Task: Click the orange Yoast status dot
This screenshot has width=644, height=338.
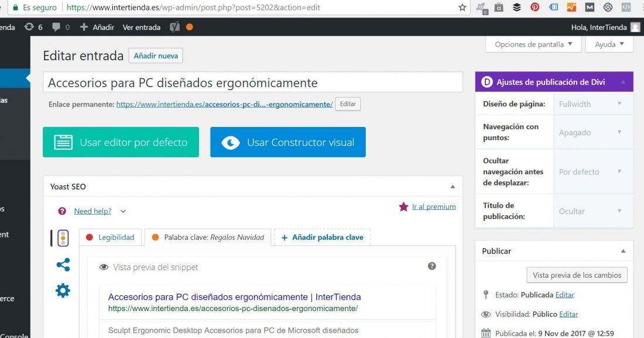Action: tap(189, 27)
